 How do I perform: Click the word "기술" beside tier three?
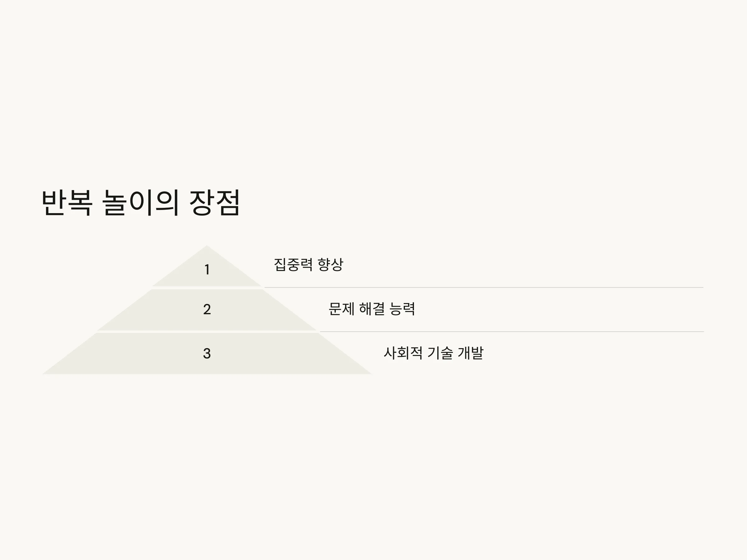click(440, 353)
